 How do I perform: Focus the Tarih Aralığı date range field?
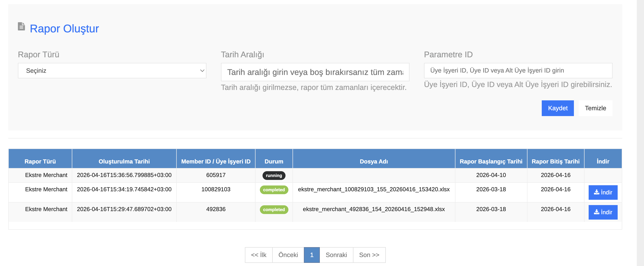pyautogui.click(x=315, y=72)
